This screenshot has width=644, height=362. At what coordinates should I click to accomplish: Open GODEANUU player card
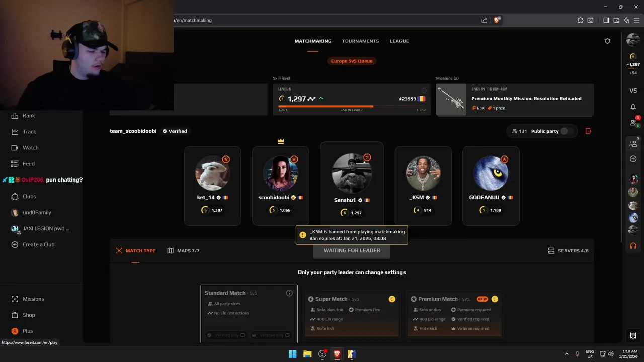(x=491, y=186)
